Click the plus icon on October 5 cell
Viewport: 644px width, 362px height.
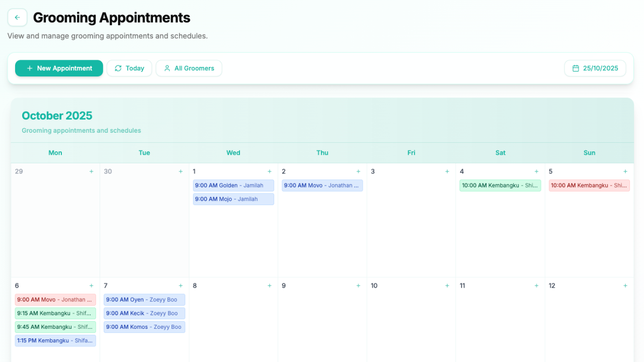click(x=625, y=171)
